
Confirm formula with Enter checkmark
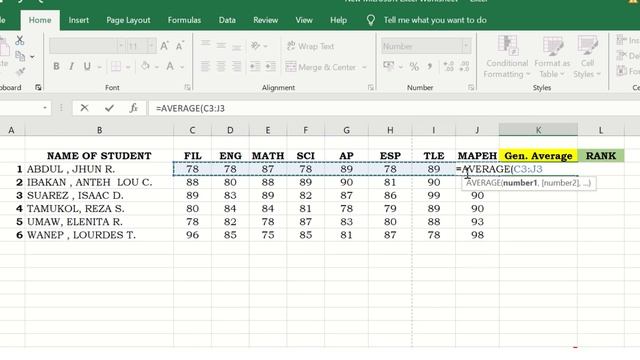coord(109,108)
